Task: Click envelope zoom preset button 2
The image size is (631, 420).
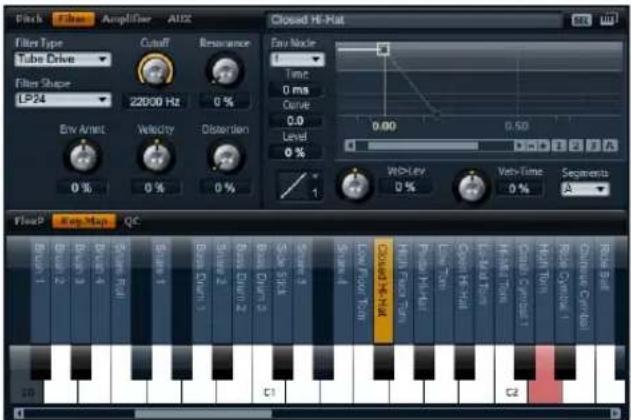Action: tap(576, 145)
